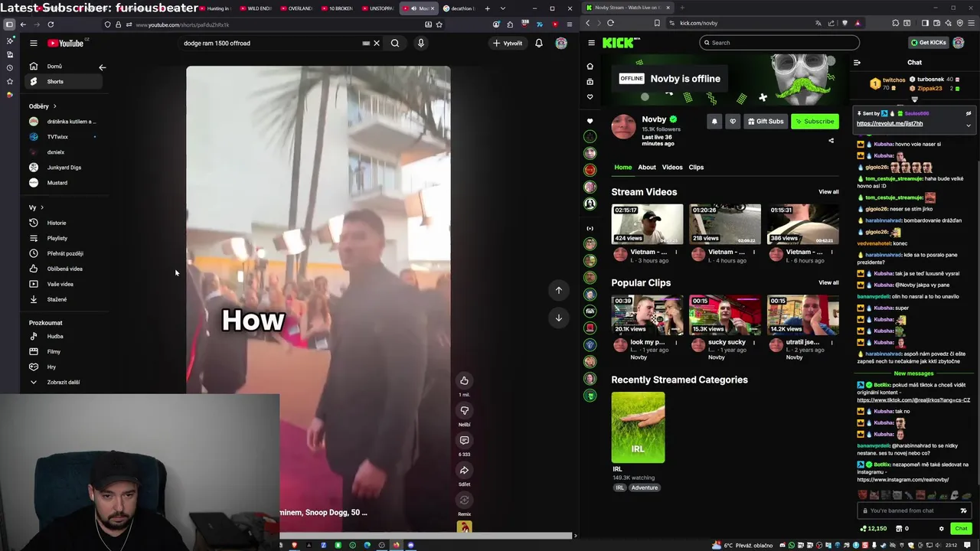The width and height of the screenshot is (980, 551).
Task: Click the YouTube logo
Action: [65, 43]
